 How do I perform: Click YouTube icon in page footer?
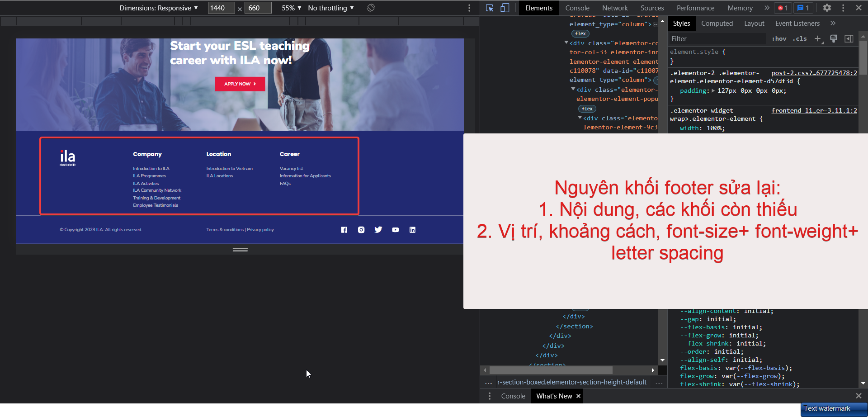pos(396,230)
